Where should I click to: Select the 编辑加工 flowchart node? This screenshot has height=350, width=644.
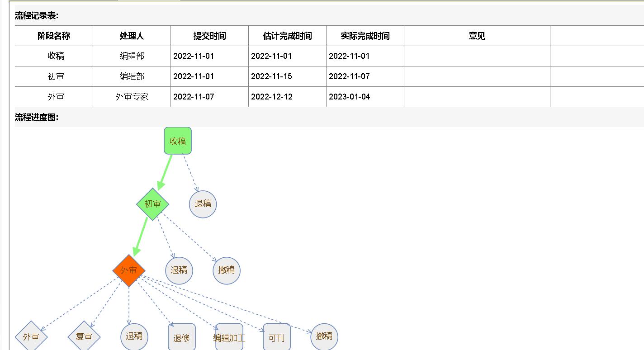click(229, 337)
